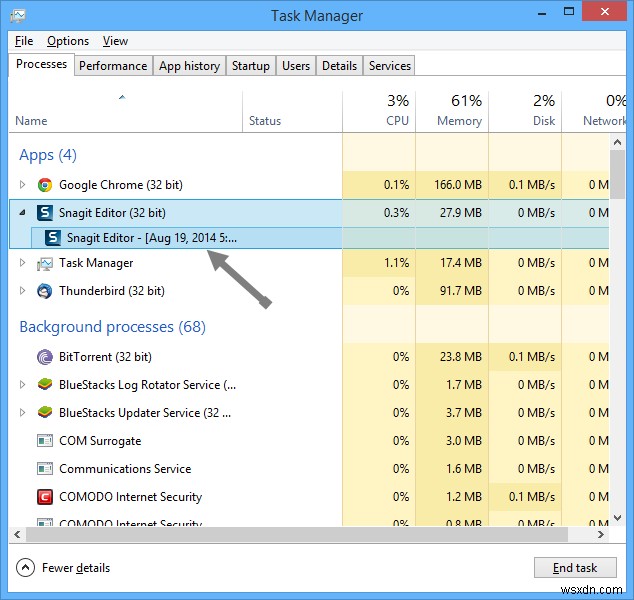
Task: Click the COM Surrogate icon
Action: tap(45, 441)
